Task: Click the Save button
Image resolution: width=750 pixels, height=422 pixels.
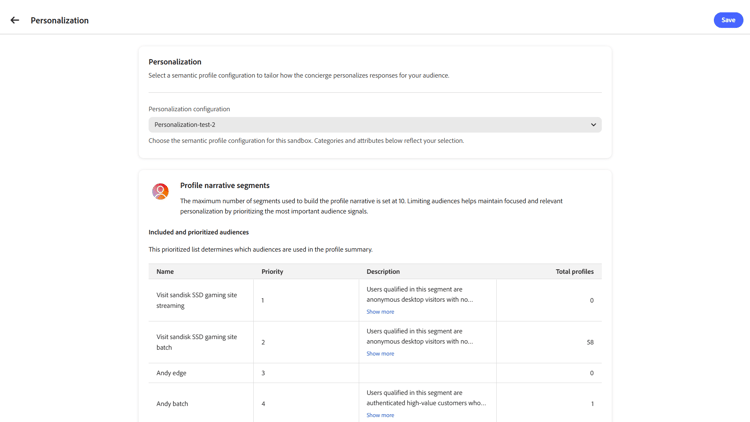Action: coord(728,20)
